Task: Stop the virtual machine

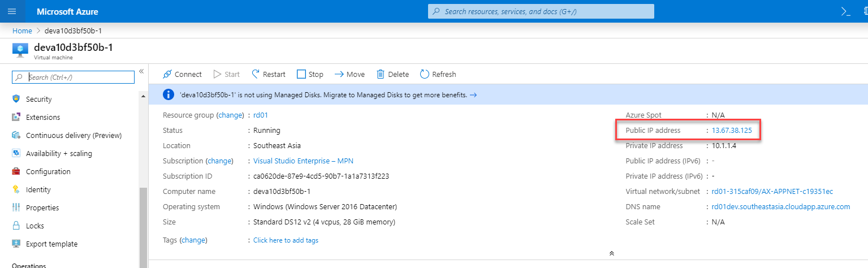Action: pos(310,74)
